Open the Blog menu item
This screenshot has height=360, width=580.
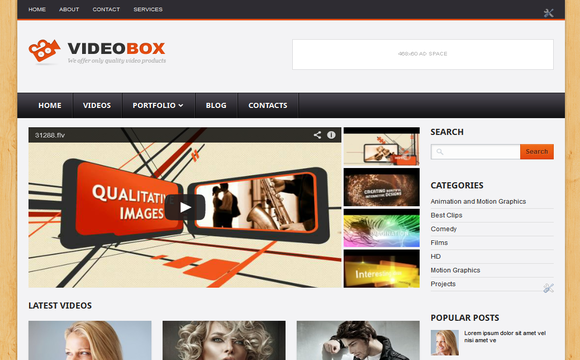point(216,105)
